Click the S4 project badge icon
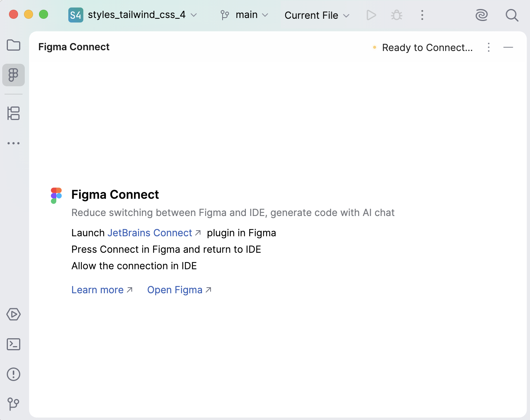Viewport: 530px width, 420px height. coord(76,15)
